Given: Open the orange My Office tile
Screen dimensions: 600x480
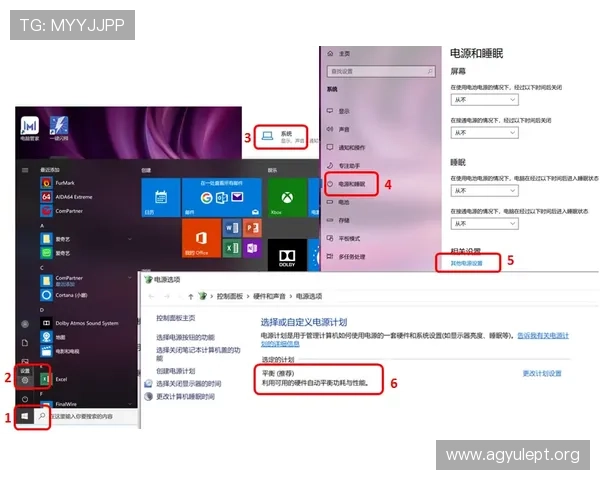Looking at the screenshot, I should tap(201, 238).
